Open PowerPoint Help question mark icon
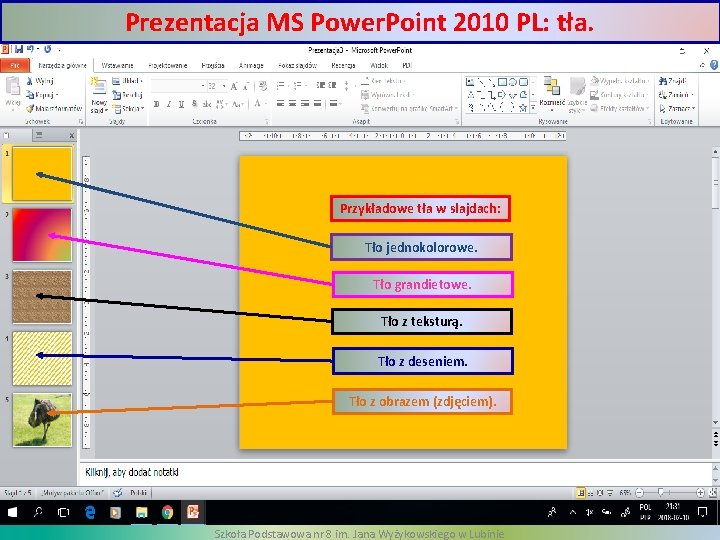Screen dimensions: 720x540 point(714,65)
